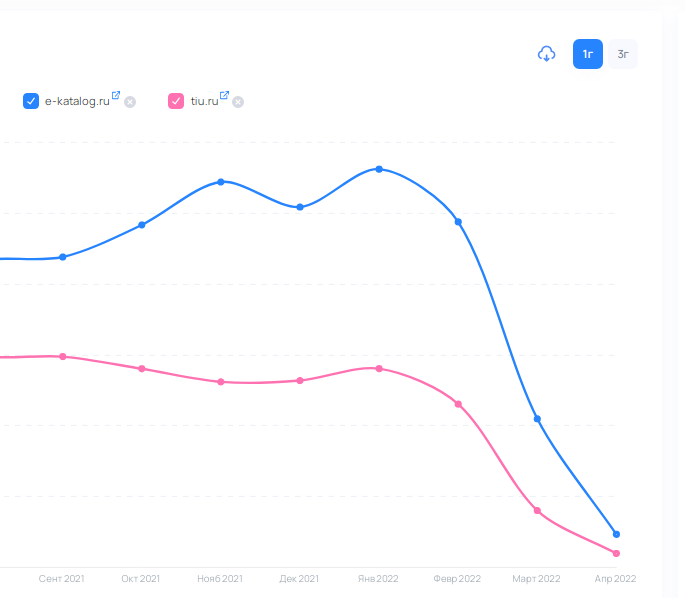Select the 1г period tab
Screen dimensions: 685x598
point(587,54)
